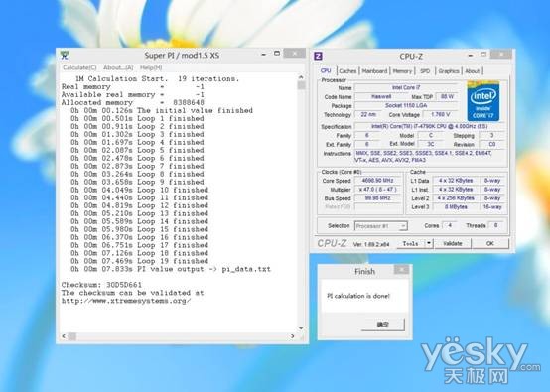Click OK button in CPU-Z
Image resolution: width=550 pixels, height=392 pixels.
(490, 243)
